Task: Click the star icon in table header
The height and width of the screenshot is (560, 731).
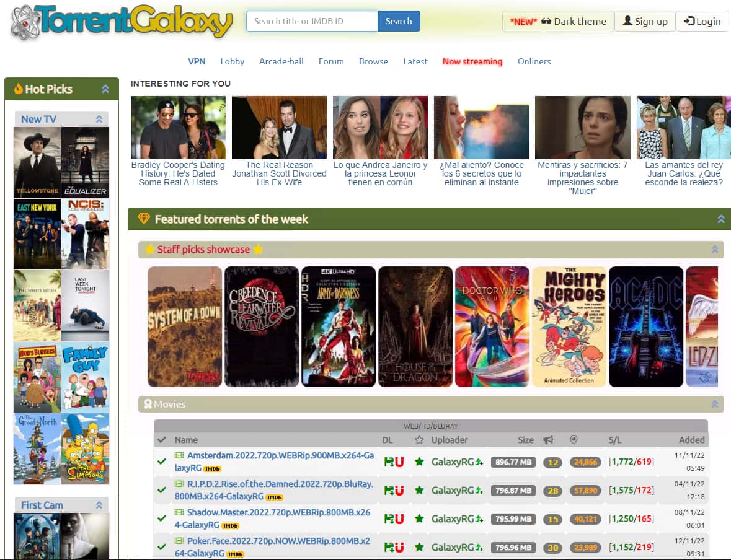Action: [x=419, y=440]
